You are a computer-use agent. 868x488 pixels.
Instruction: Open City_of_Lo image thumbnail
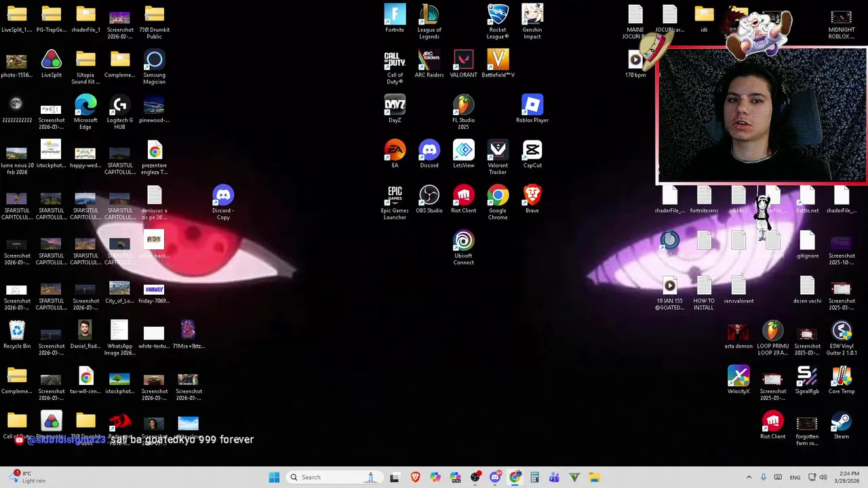coord(120,290)
